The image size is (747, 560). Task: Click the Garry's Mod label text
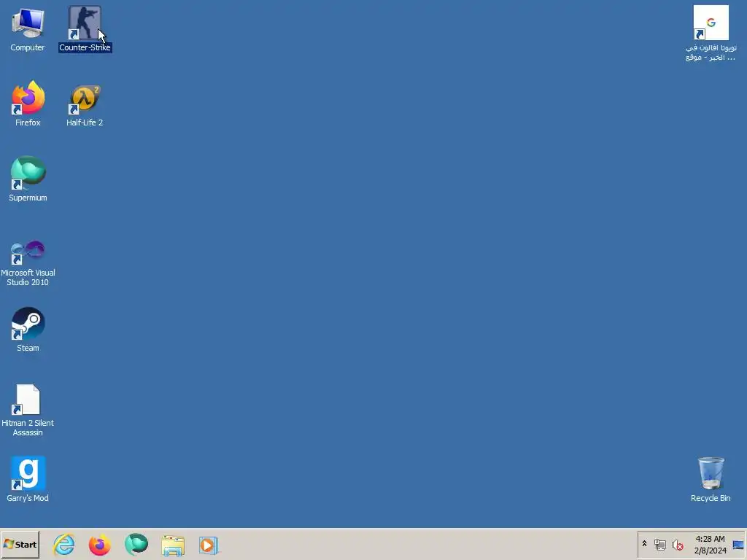pos(28,498)
